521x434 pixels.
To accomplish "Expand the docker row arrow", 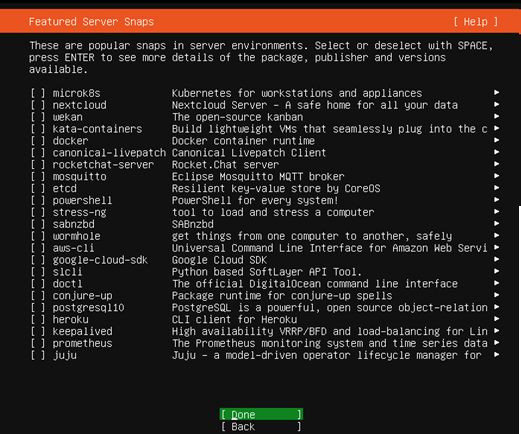I will coord(496,140).
